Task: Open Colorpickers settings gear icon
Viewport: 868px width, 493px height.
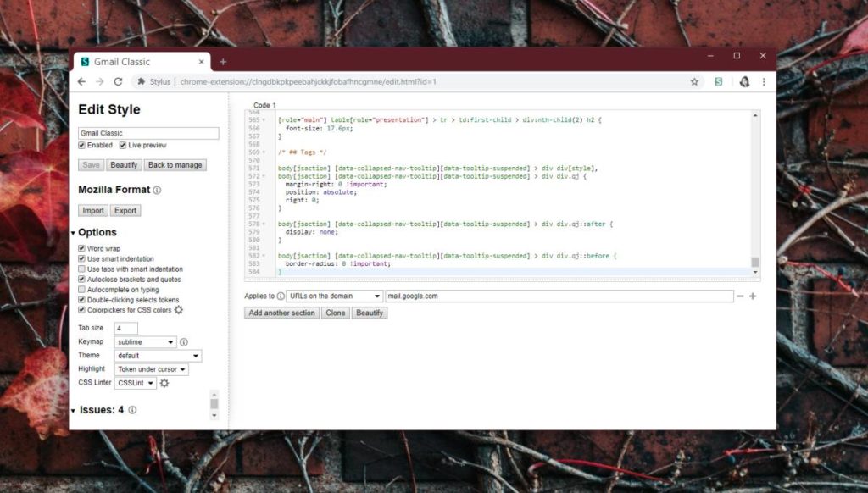Action: [179, 310]
